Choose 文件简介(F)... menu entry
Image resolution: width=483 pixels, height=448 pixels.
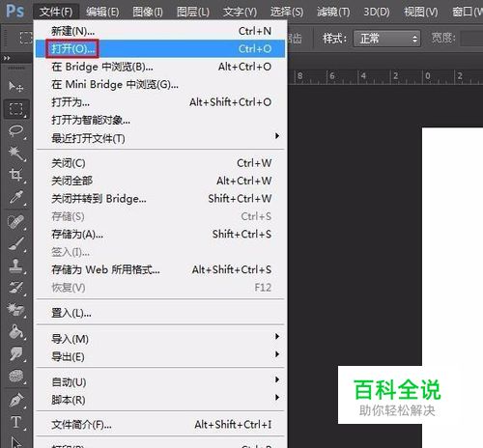(x=160, y=425)
